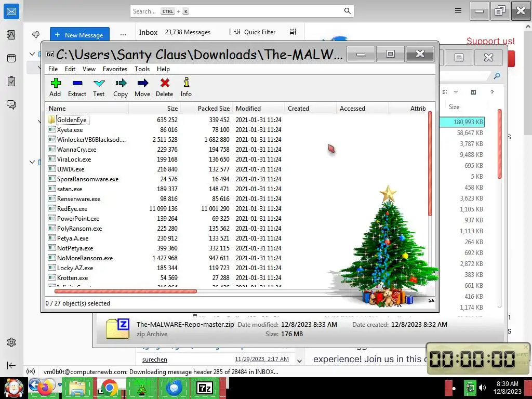Viewport: 532px width, 399px height.
Task: Open the Help menu in 7-Zip
Action: pos(163,69)
